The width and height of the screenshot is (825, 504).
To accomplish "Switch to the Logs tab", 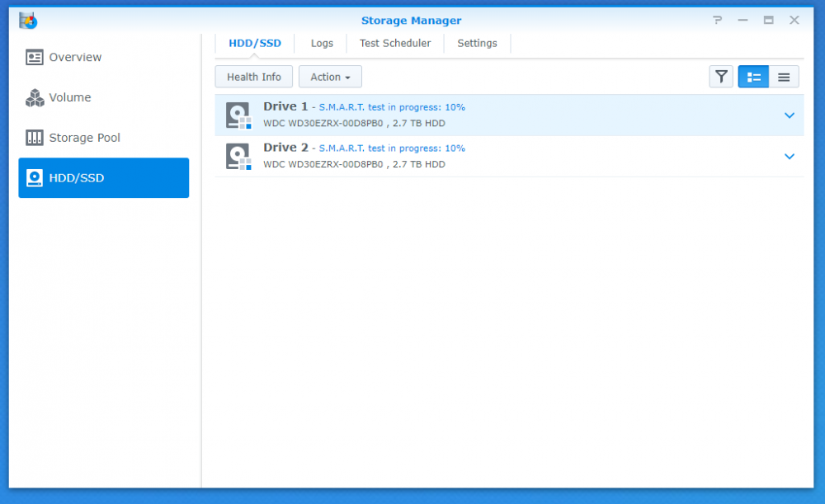I will [322, 43].
